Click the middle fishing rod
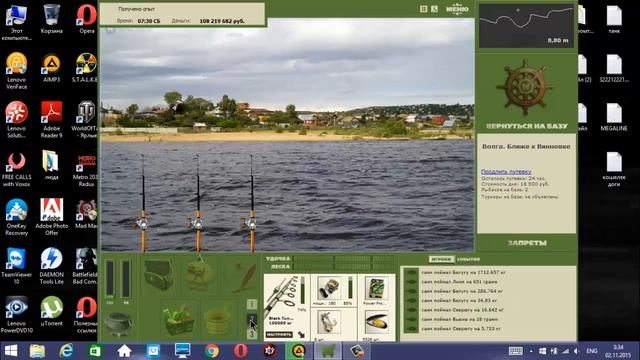The image size is (640, 360). [x=198, y=203]
